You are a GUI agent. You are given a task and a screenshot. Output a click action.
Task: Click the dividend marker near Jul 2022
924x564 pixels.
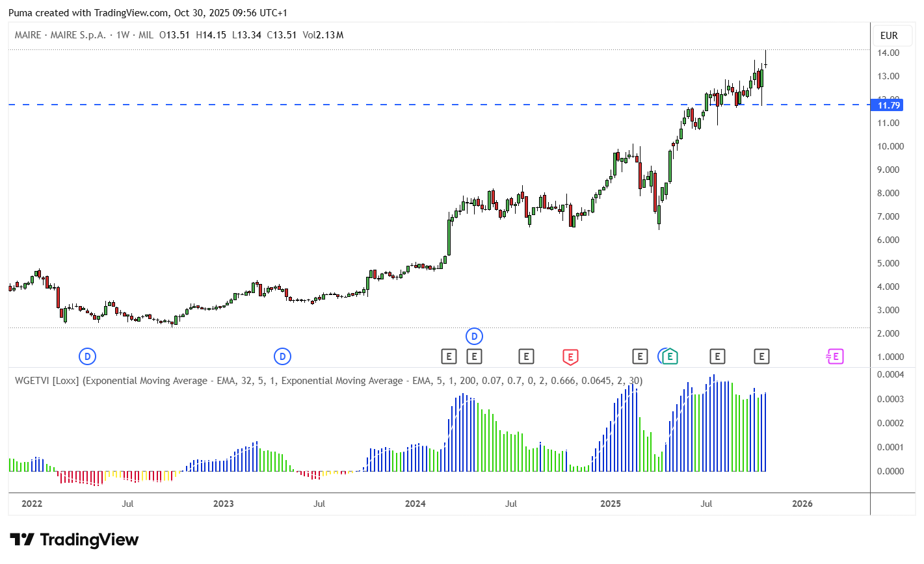(x=88, y=356)
